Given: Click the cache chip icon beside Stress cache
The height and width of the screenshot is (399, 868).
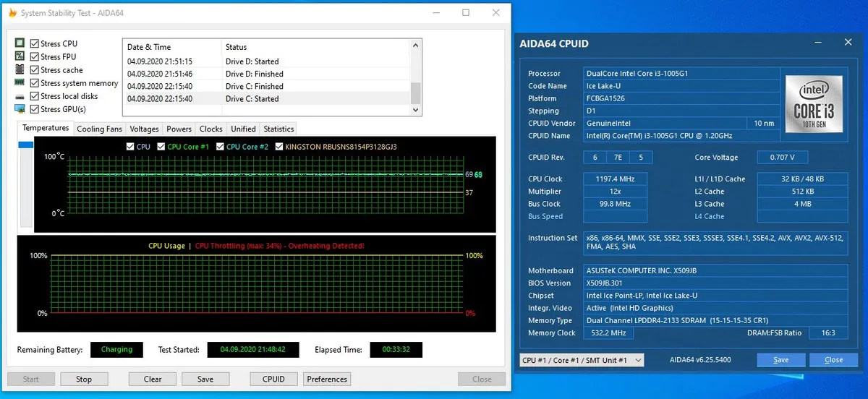Looking at the screenshot, I should tap(20, 70).
